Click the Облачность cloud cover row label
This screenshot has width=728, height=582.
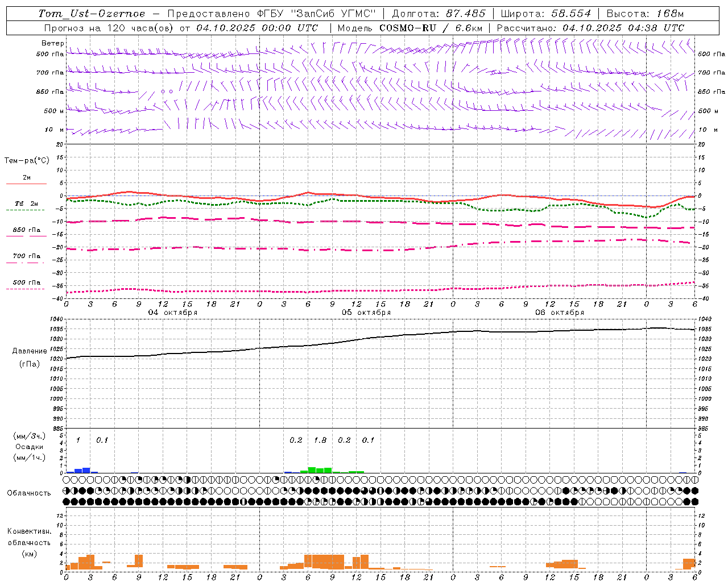pos(29,493)
